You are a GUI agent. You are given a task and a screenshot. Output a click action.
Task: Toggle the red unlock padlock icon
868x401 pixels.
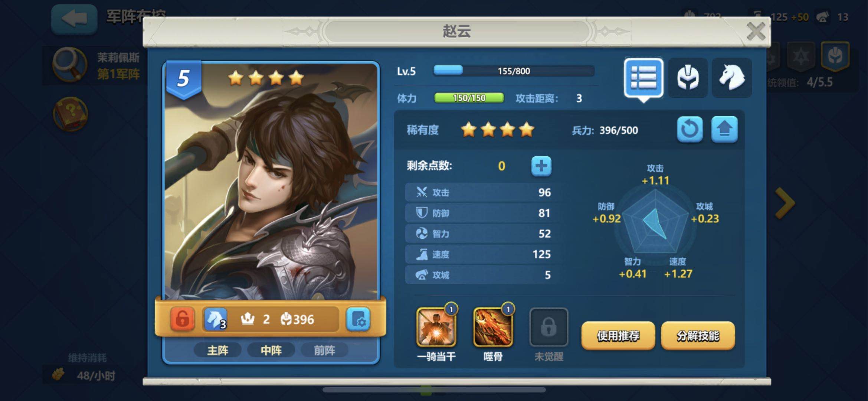[182, 319]
